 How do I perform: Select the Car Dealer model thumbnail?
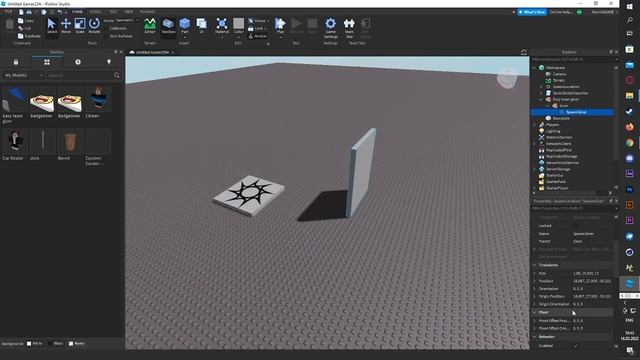(15, 141)
